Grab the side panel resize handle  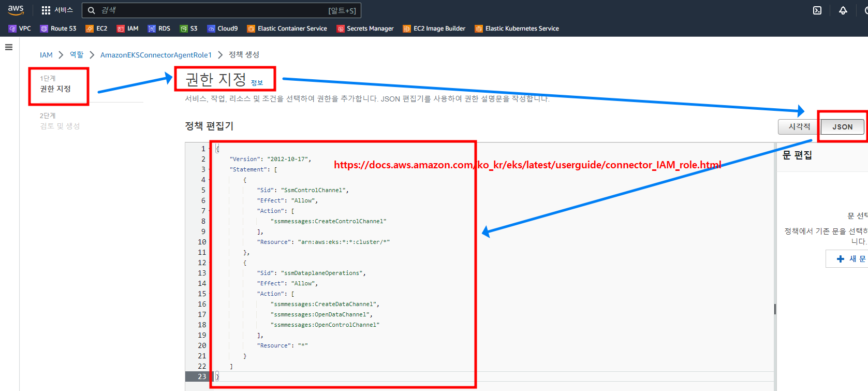tap(775, 309)
